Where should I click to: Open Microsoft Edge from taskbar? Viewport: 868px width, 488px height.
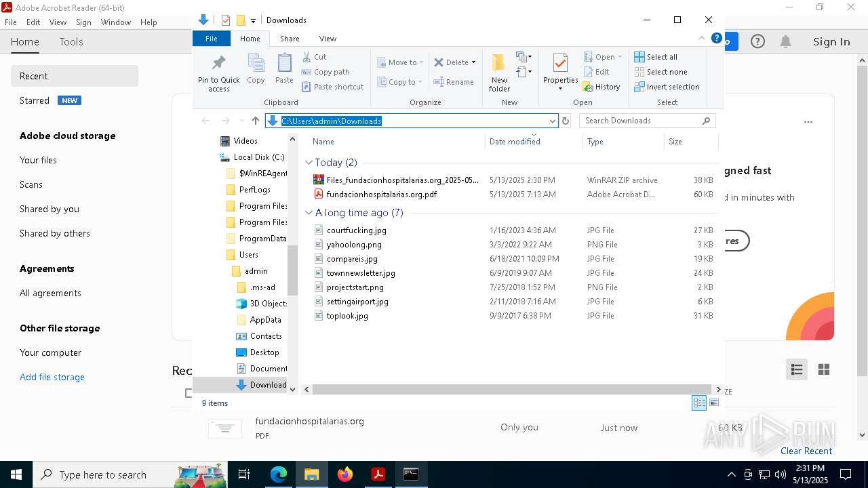coord(279,474)
